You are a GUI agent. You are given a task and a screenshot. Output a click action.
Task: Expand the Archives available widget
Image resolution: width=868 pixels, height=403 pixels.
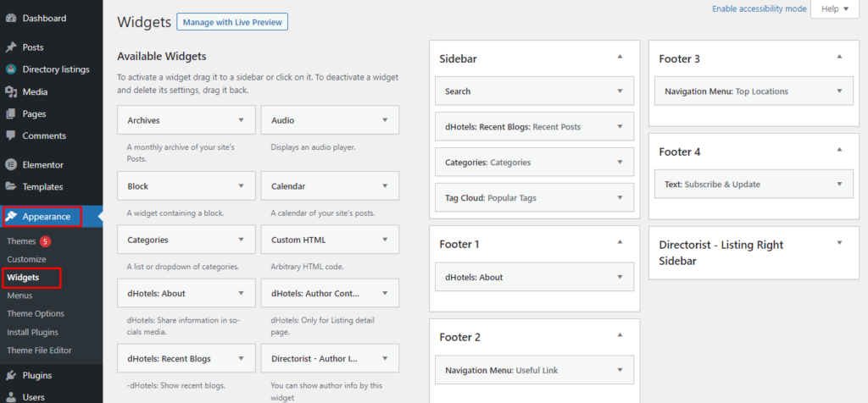(x=242, y=120)
